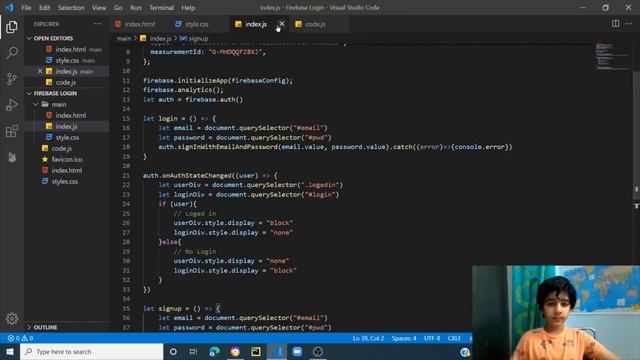Open style.css inside the main folder
This screenshot has width=640, height=360.
(67, 137)
